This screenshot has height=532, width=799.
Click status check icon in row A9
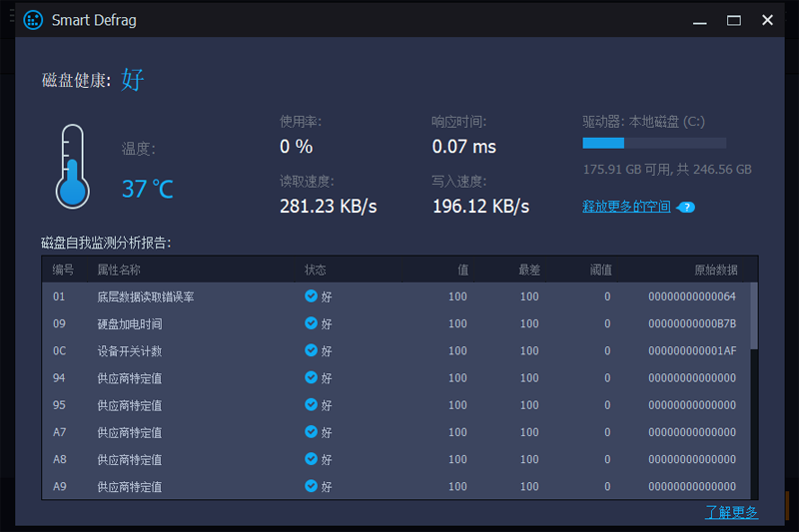coord(311,486)
